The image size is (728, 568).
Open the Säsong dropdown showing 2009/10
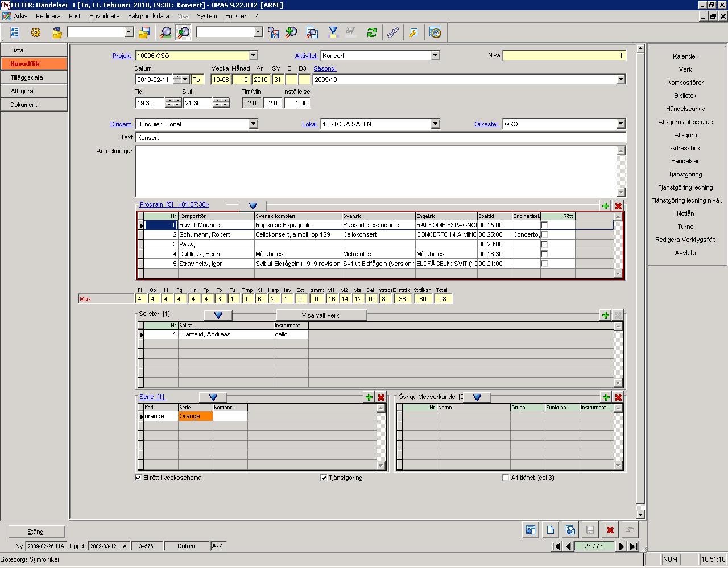(621, 80)
